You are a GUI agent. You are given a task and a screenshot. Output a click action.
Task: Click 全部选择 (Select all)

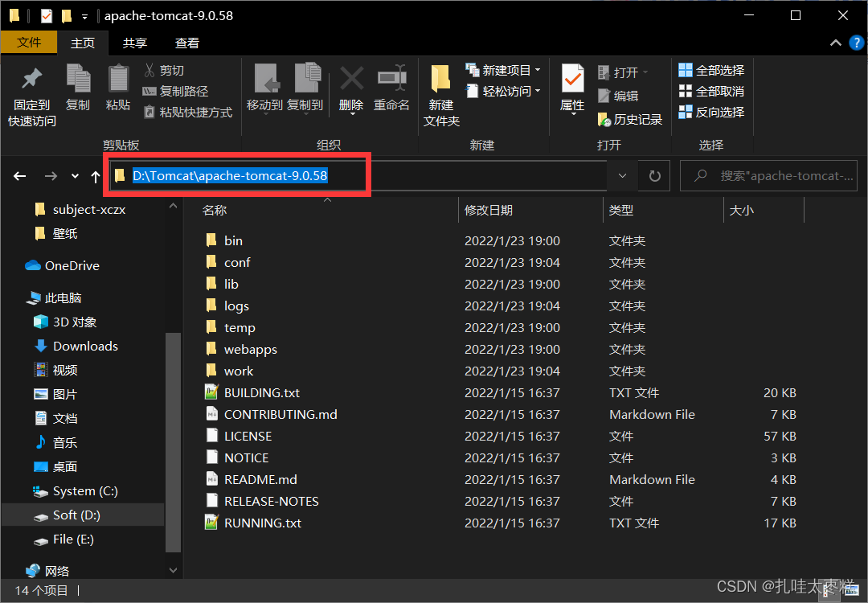pyautogui.click(x=711, y=70)
